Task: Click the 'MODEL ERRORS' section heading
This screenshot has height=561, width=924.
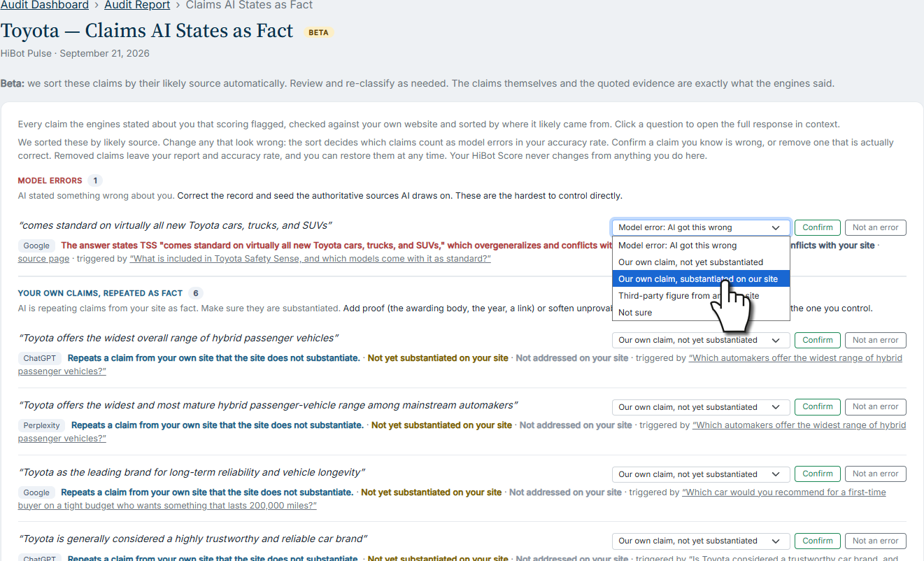Action: [x=50, y=180]
